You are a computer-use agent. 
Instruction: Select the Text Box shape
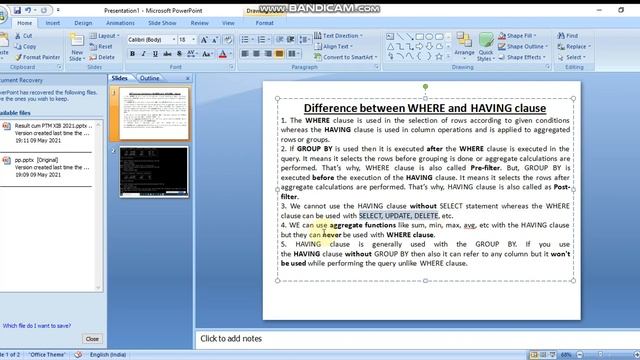390,37
